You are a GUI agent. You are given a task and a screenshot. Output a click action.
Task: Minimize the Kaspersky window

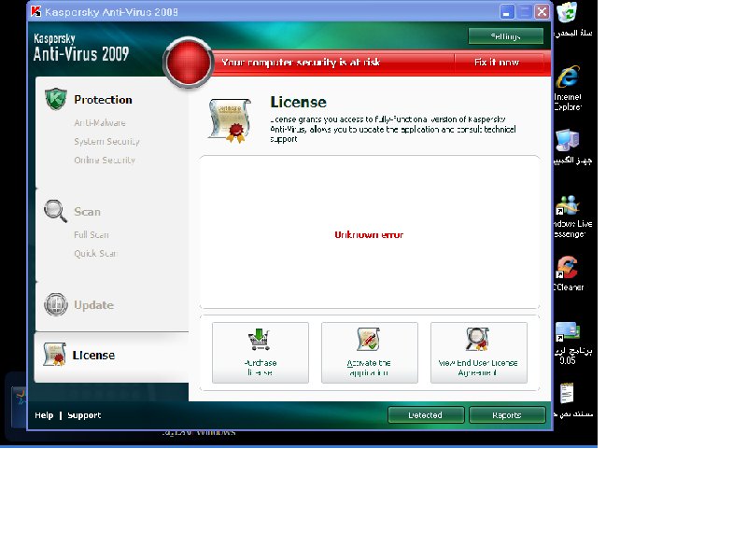pos(507,12)
